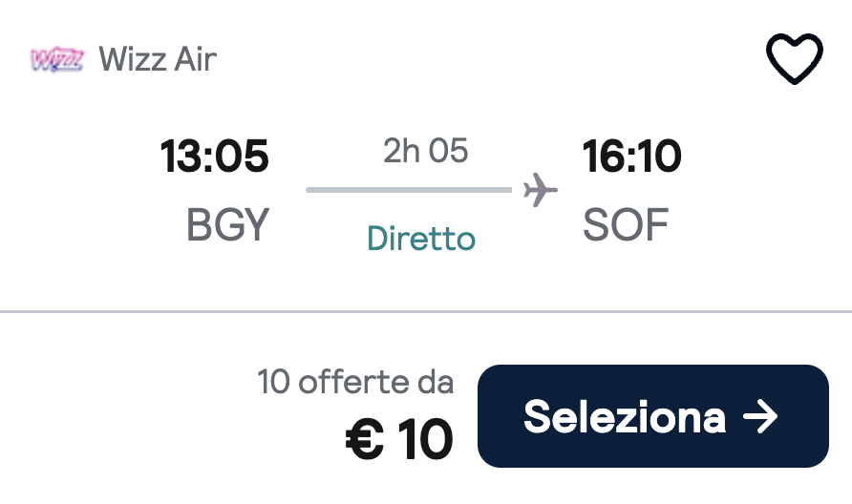Click the airplane icon on the route
The height and width of the screenshot is (504, 852).
click(541, 189)
